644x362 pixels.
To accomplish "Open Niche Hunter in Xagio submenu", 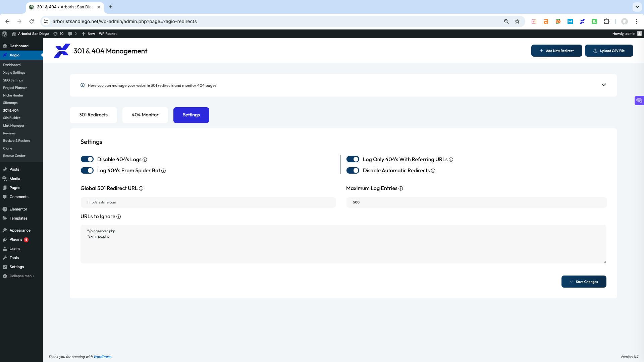I will (13, 96).
